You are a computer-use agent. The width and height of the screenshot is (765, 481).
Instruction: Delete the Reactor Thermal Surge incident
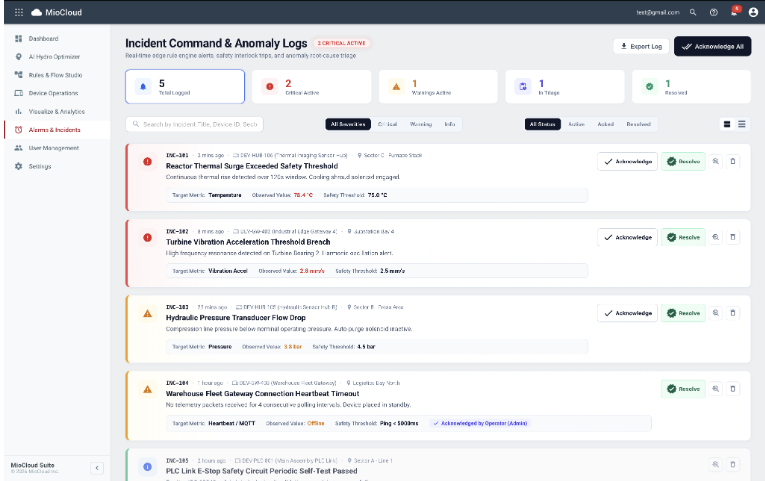click(x=733, y=161)
